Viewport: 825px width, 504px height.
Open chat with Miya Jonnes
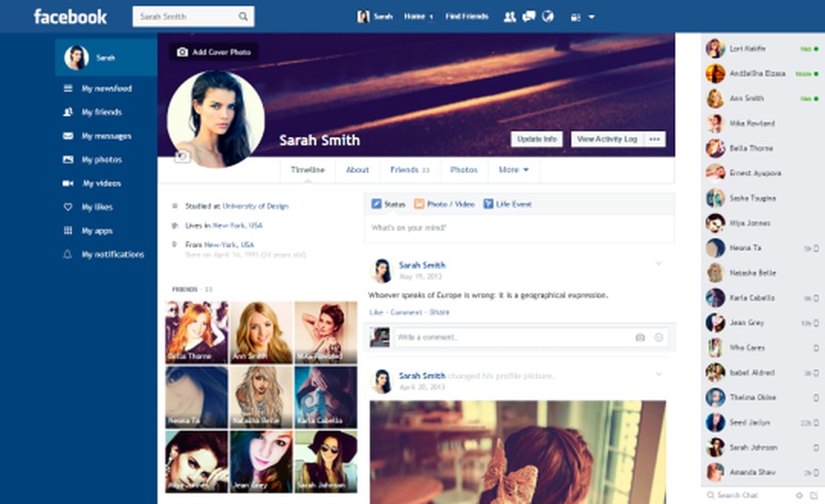coord(762,223)
